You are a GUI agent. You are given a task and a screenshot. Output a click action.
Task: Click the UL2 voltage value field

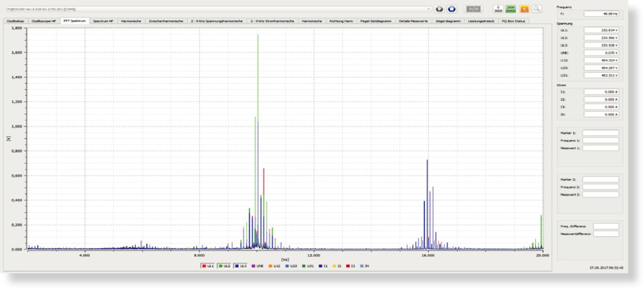coord(601,38)
